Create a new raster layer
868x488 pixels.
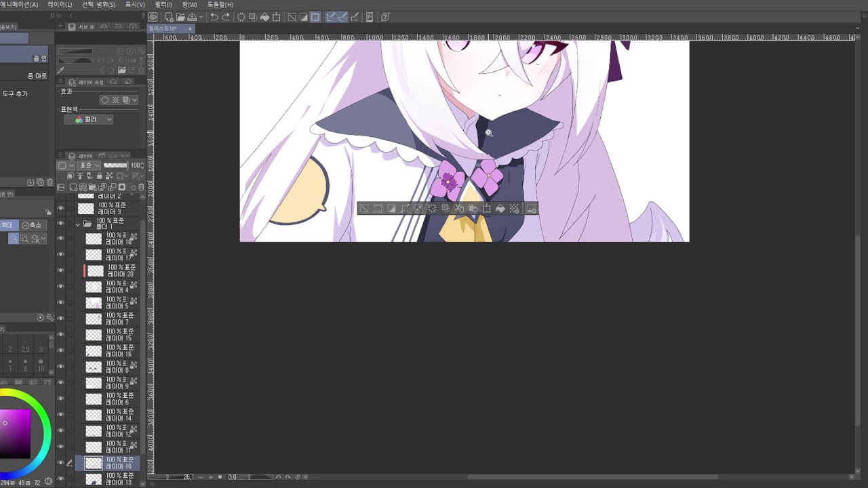pos(74,187)
